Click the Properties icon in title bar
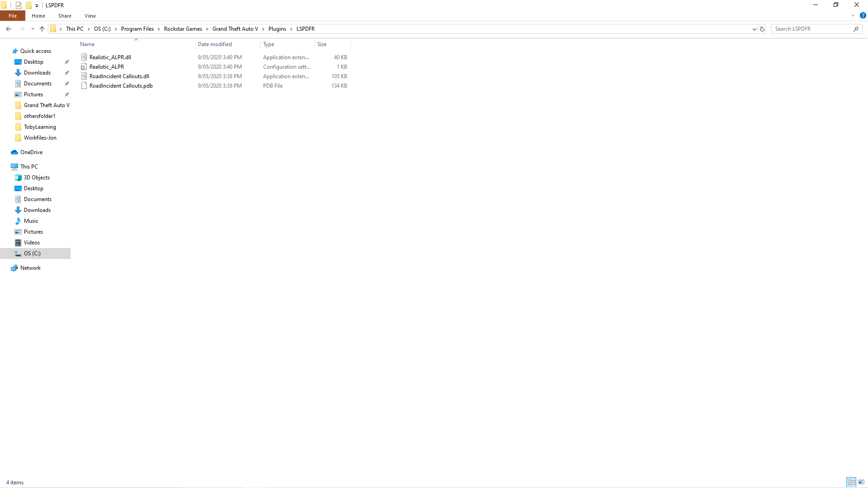 [x=19, y=5]
